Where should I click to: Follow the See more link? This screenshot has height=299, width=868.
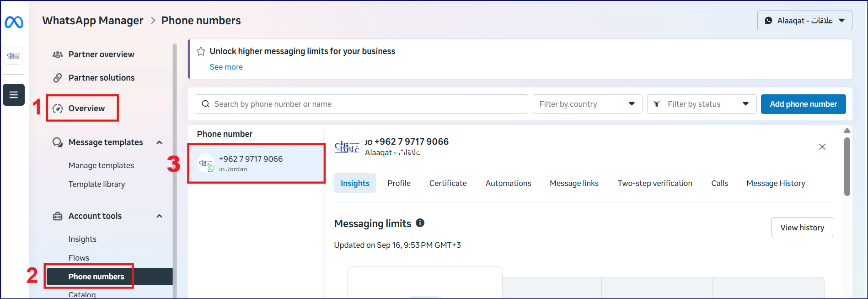226,67
